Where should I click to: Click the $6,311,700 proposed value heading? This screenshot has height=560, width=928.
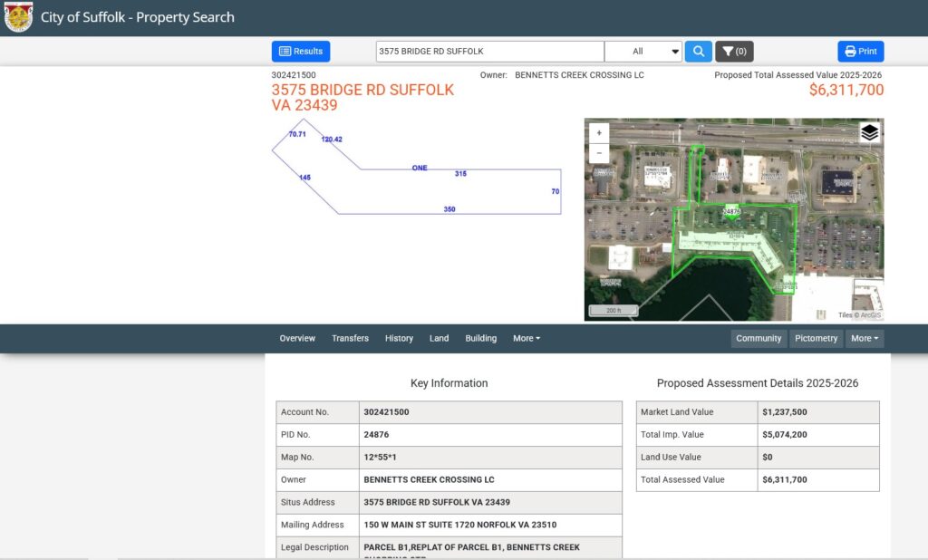coord(846,90)
